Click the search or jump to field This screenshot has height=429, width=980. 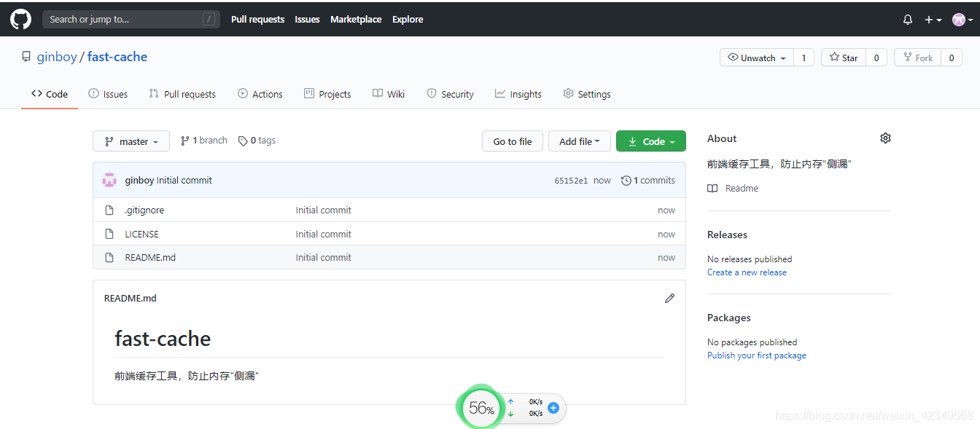point(131,20)
